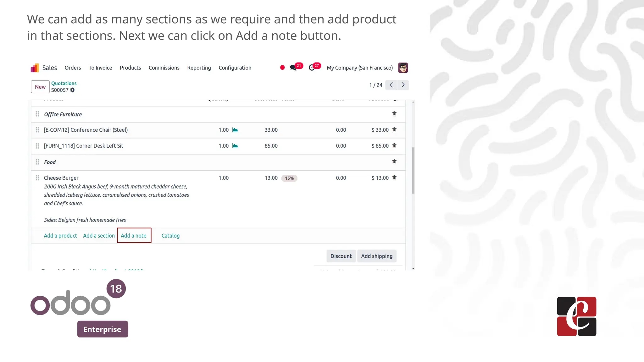
Task: Select [FURN_1118] Corner Desk Left Sit product cell
Action: pyautogui.click(x=84, y=146)
